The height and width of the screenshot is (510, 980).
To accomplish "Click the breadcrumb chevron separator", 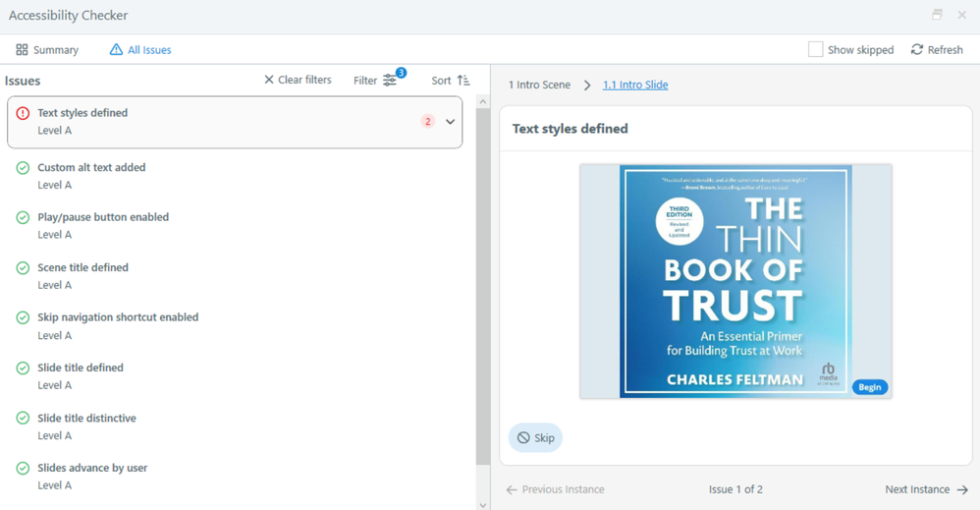I will [587, 85].
